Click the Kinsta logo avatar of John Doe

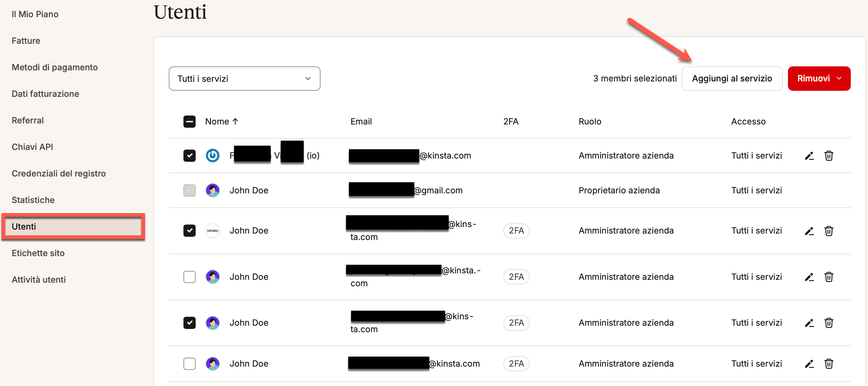213,231
